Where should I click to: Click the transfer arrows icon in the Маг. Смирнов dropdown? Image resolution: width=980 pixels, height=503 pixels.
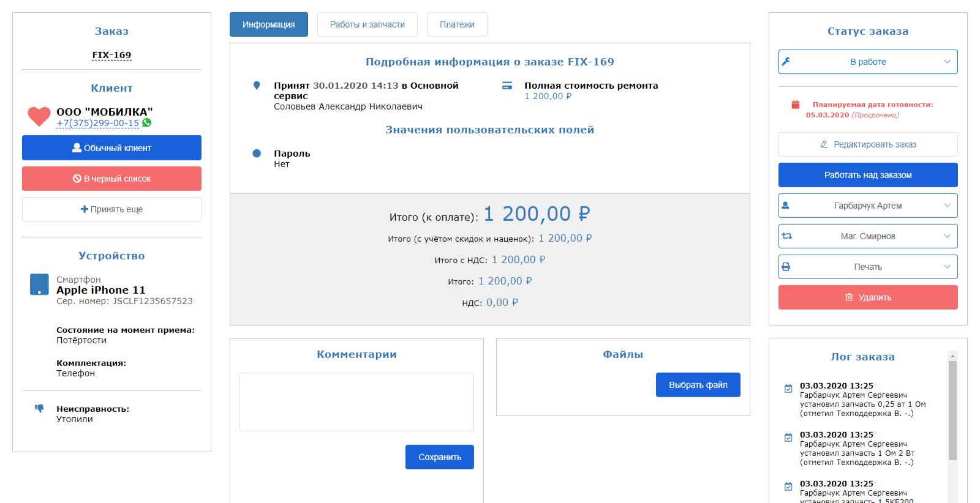pyautogui.click(x=787, y=236)
